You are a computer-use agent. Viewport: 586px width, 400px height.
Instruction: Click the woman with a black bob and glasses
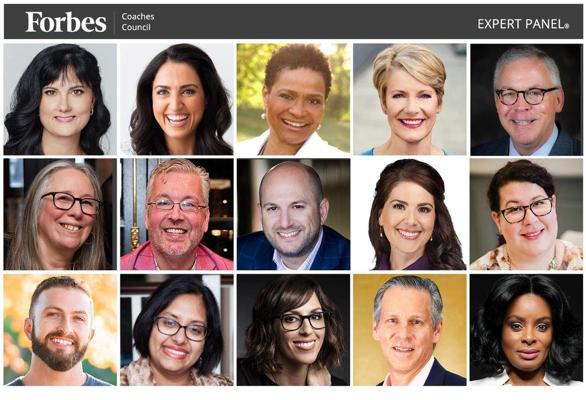177,330
